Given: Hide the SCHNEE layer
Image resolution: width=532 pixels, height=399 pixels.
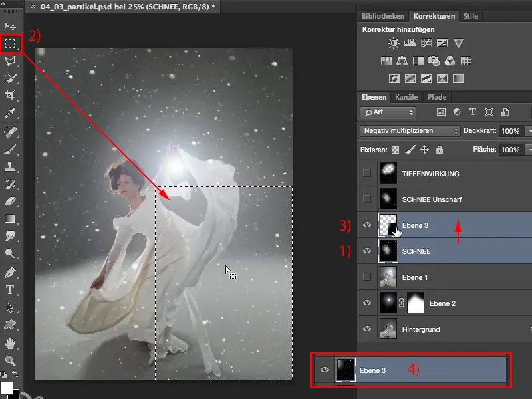Looking at the screenshot, I should [367, 251].
